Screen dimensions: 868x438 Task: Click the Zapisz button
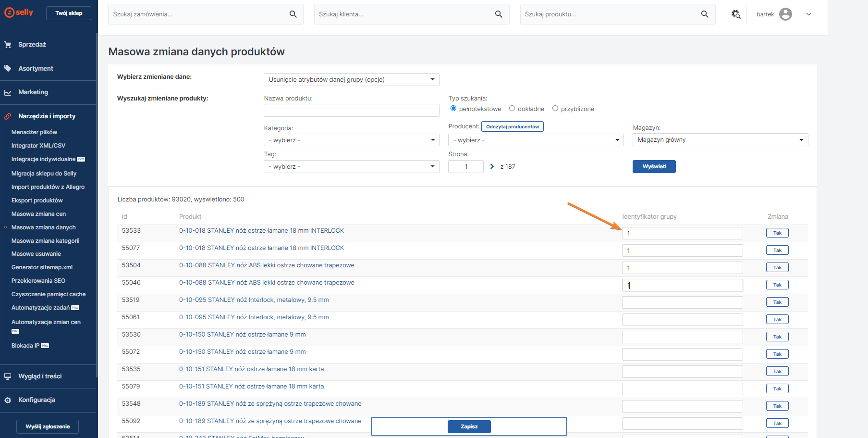tap(469, 426)
